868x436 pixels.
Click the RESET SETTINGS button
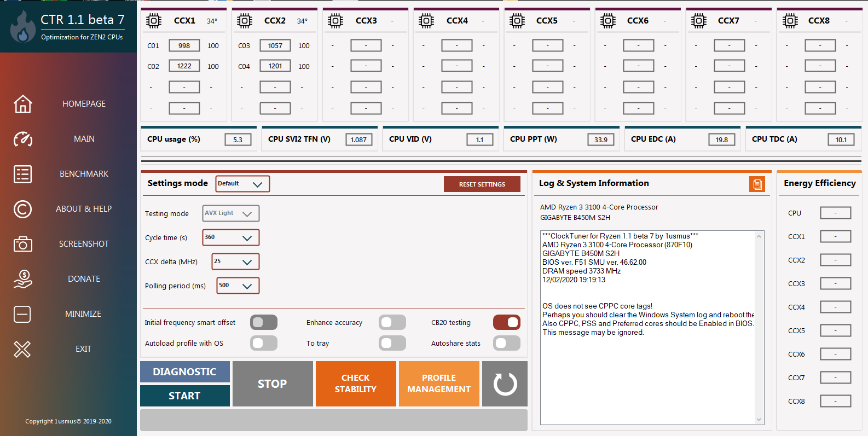tap(482, 184)
